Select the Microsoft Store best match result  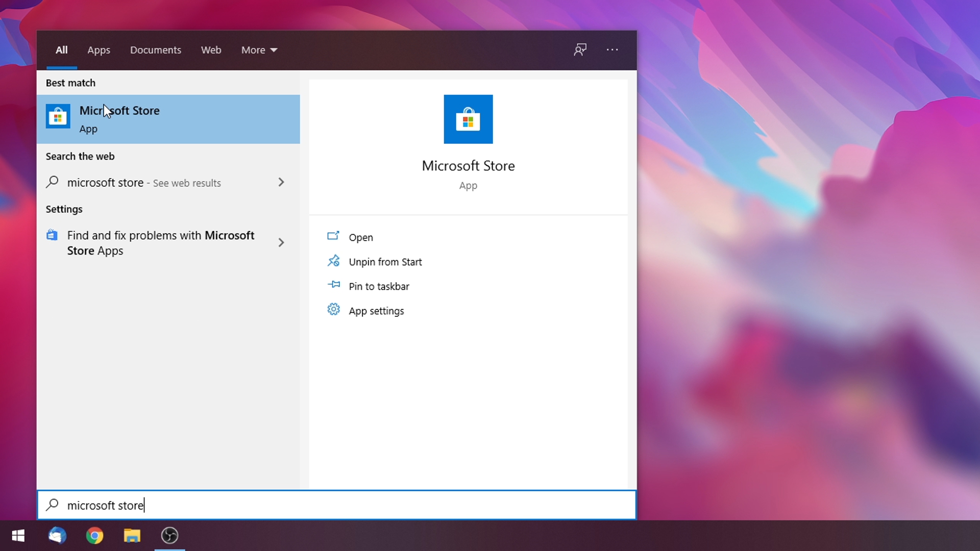pos(168,119)
